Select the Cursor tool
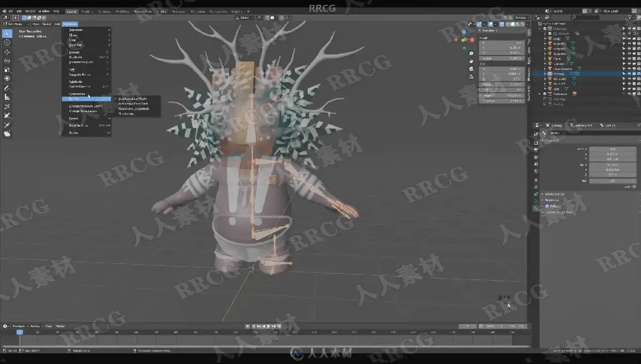641x364 pixels. 7,42
